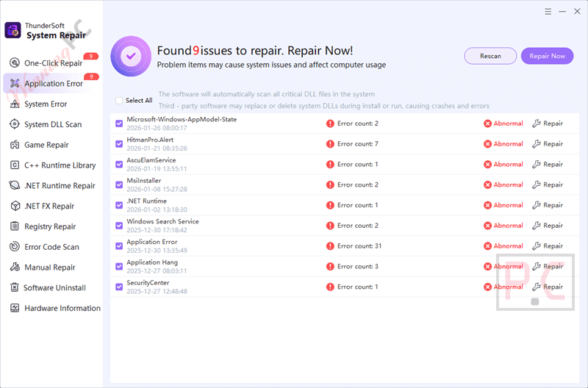The height and width of the screenshot is (388, 588).
Task: Click the red 9 badge on Application Error
Action: coord(91,76)
